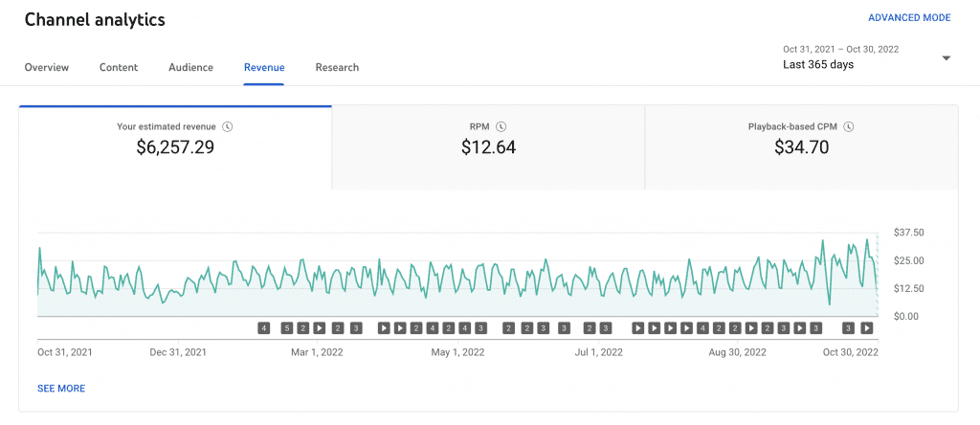The height and width of the screenshot is (425, 980).
Task: Click the rightmost play-icon video marker
Action: click(866, 327)
